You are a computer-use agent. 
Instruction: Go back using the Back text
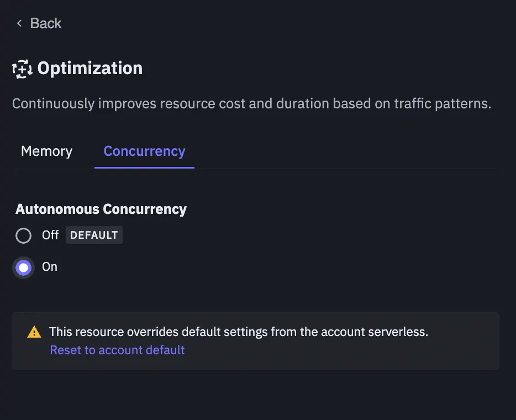(46, 23)
